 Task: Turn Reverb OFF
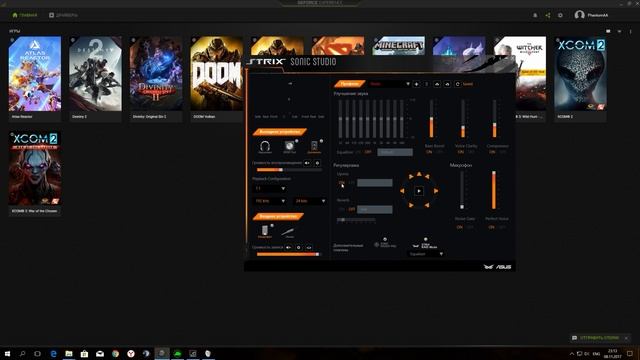(x=351, y=209)
